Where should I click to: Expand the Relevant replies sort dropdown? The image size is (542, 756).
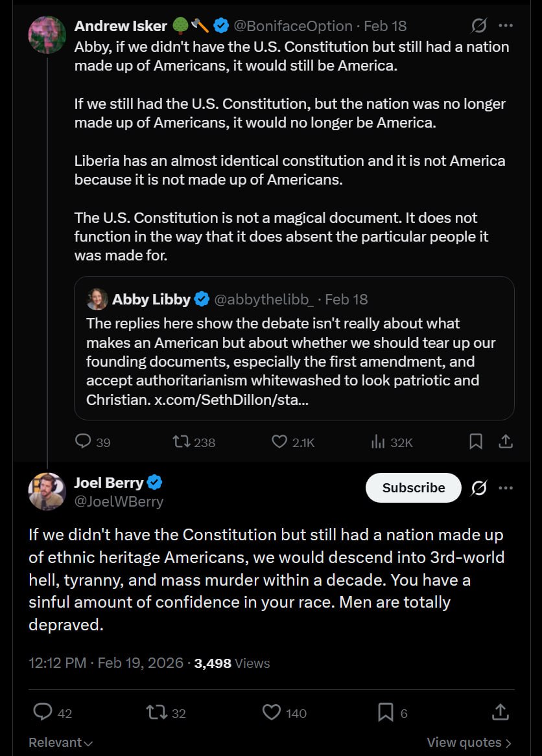click(60, 742)
